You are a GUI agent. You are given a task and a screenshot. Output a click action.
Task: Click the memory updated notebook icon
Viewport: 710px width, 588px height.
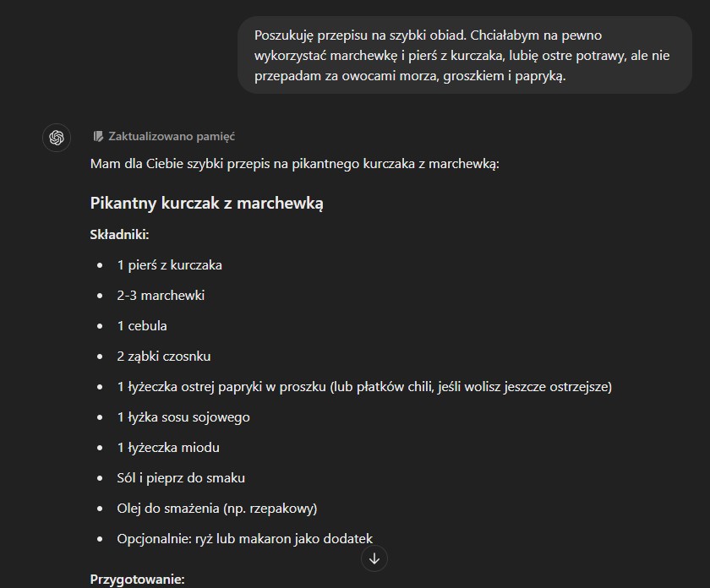click(98, 136)
